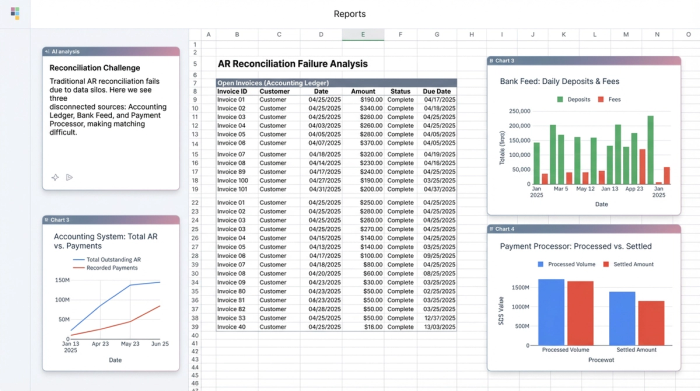Click the Reconciliation Challenge heading
The image size is (700, 391).
coord(95,68)
